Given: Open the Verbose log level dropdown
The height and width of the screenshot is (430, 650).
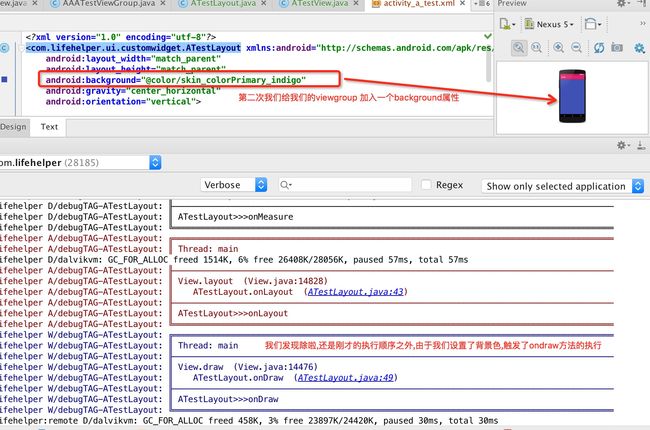Looking at the screenshot, I should click(234, 185).
